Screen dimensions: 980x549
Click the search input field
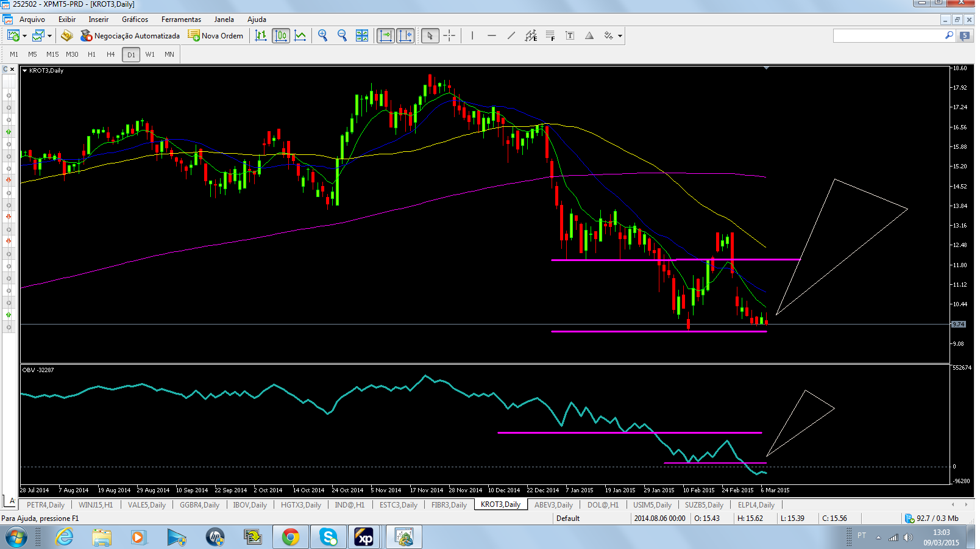[x=889, y=36]
